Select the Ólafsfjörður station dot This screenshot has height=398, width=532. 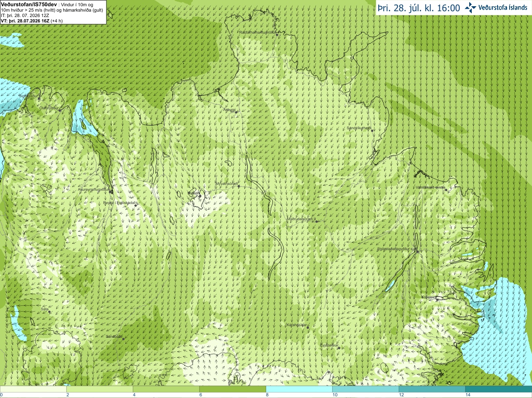point(60,110)
